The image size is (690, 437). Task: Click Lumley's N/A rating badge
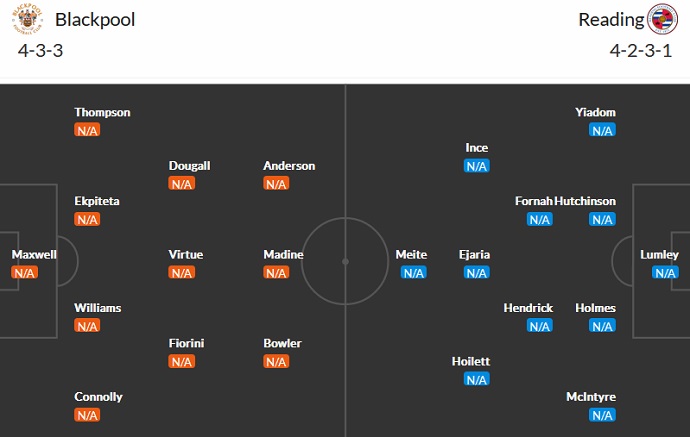665,272
